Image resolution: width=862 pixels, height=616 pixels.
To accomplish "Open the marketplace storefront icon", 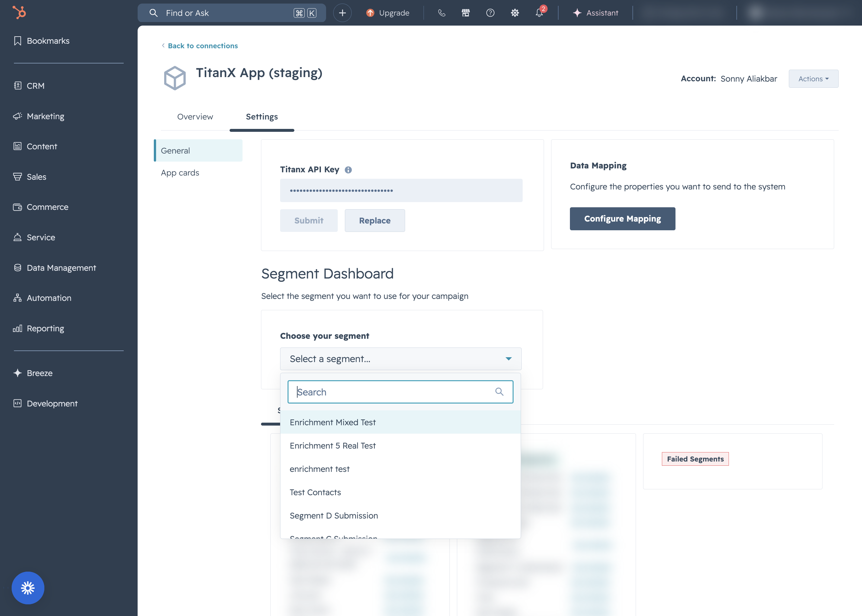I will coord(466,13).
